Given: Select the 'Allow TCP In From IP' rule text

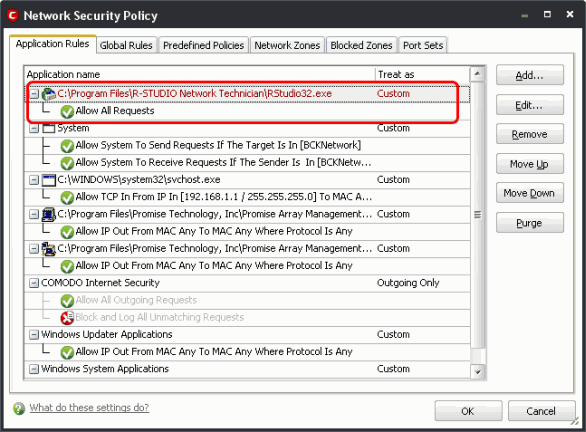Looking at the screenshot, I should pyautogui.click(x=223, y=197).
